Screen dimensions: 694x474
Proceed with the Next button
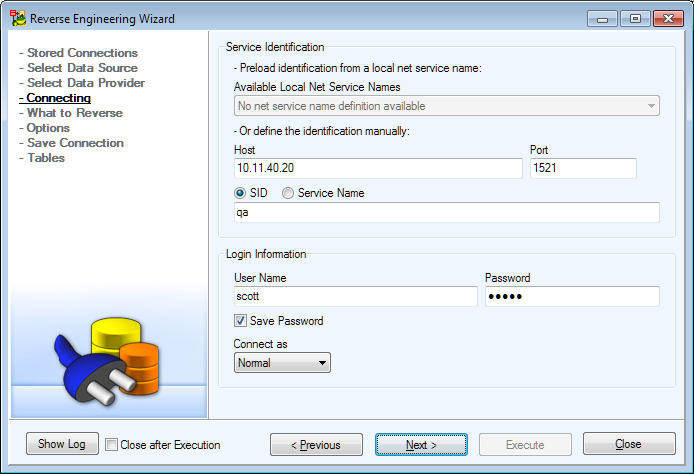point(421,444)
